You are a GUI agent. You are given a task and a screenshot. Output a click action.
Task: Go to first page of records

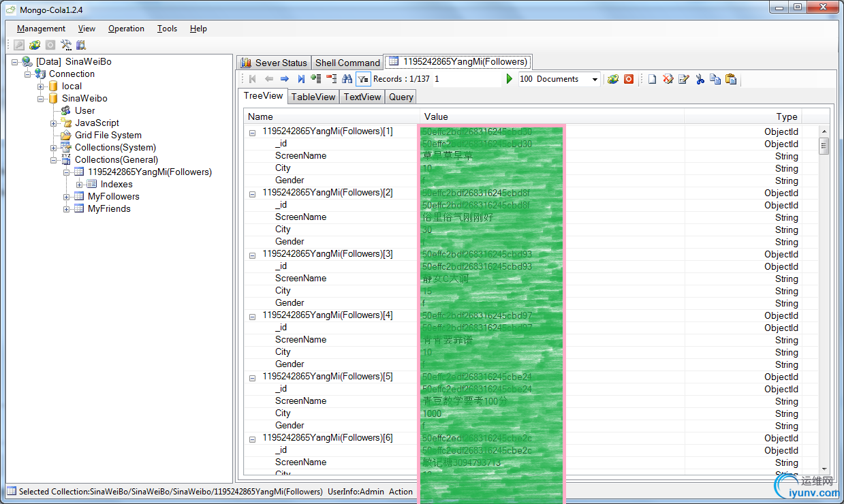[253, 79]
